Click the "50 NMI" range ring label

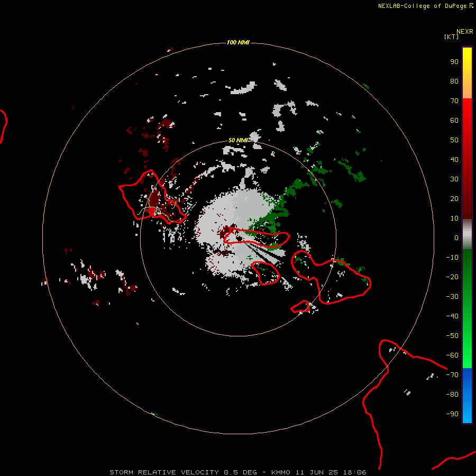(x=238, y=140)
